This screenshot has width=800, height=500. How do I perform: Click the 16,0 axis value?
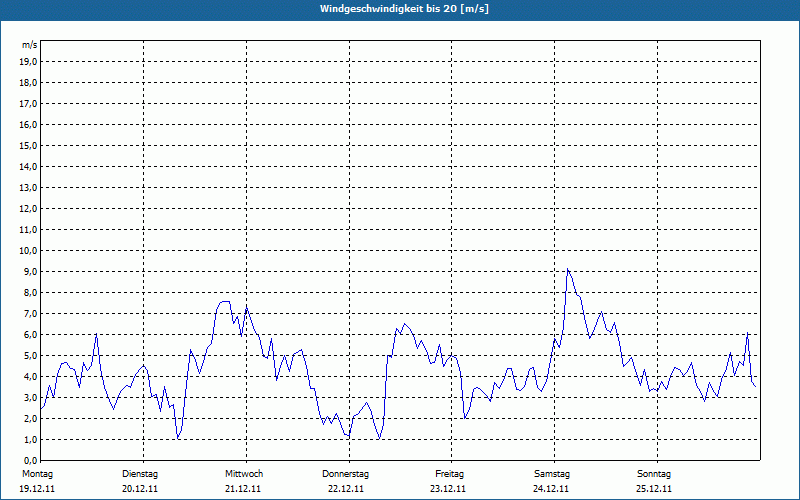pyautogui.click(x=28, y=124)
